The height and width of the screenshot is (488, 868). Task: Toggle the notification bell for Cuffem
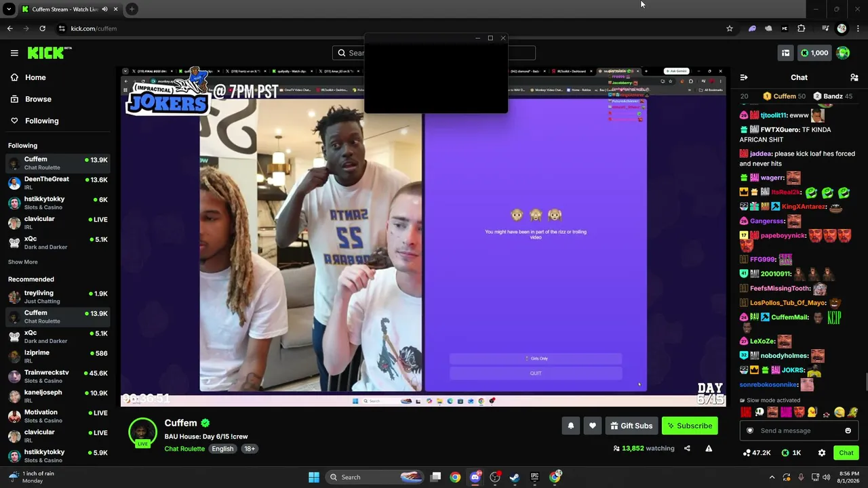[571, 426]
